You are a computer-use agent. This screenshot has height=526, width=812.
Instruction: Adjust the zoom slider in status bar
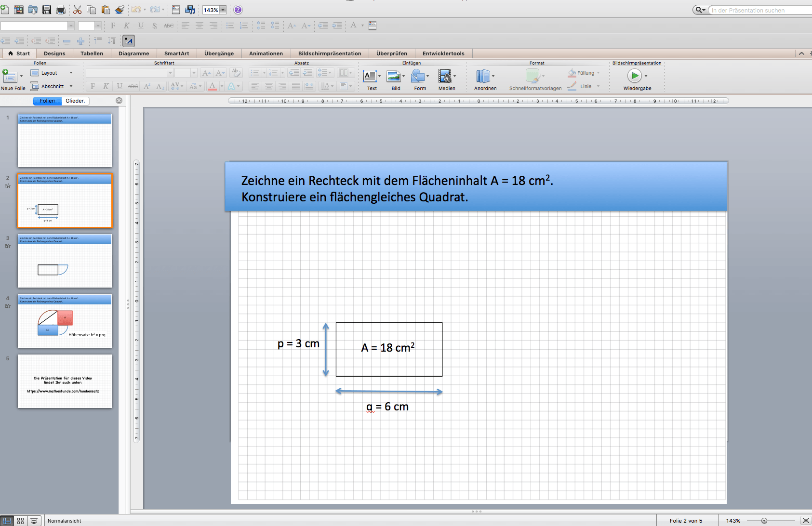click(764, 521)
